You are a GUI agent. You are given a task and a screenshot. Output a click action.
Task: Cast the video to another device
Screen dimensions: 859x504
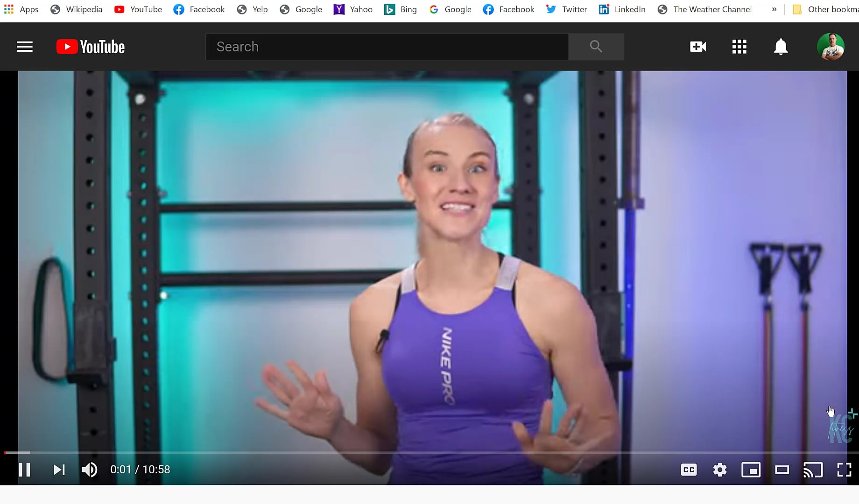click(813, 470)
